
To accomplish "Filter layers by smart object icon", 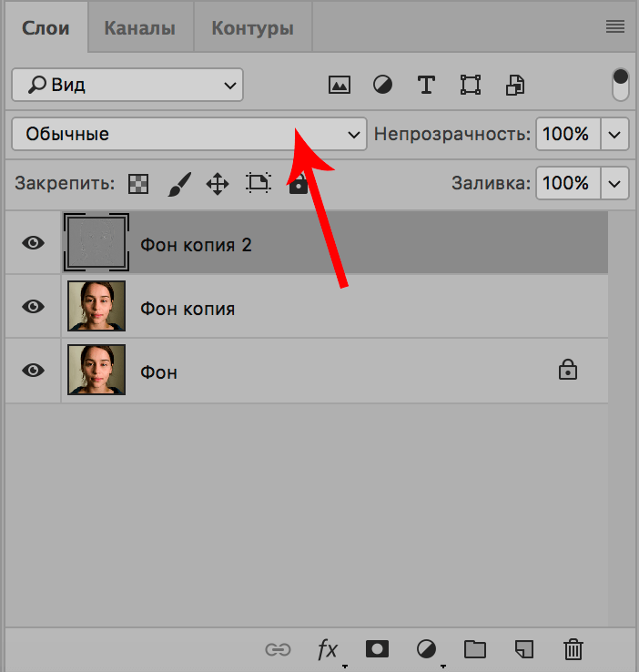I will [x=515, y=86].
